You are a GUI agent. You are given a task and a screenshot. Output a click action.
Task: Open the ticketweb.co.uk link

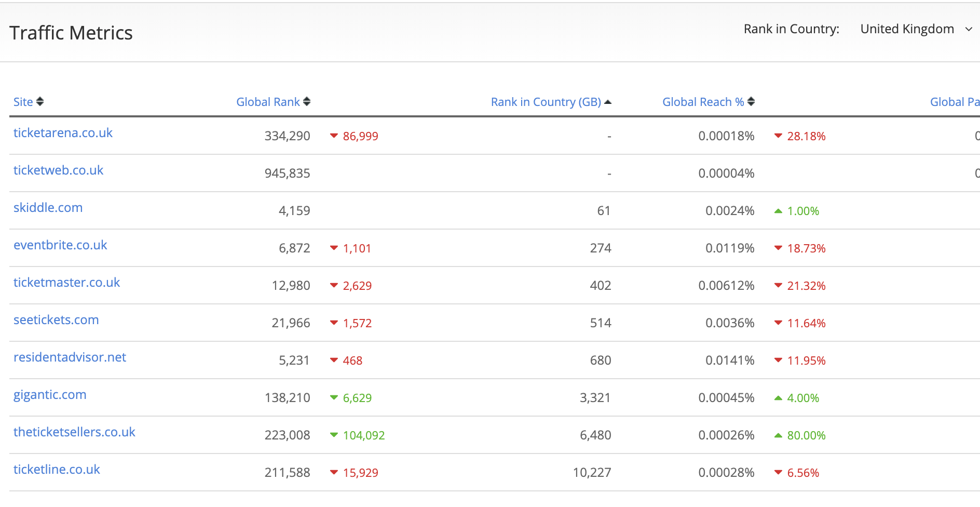pos(58,170)
